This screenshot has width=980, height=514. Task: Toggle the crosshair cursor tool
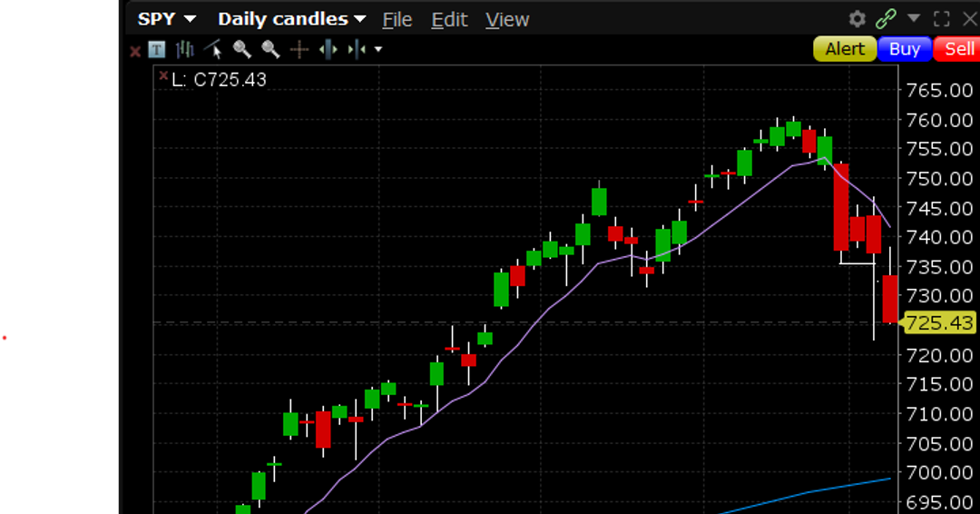(299, 49)
